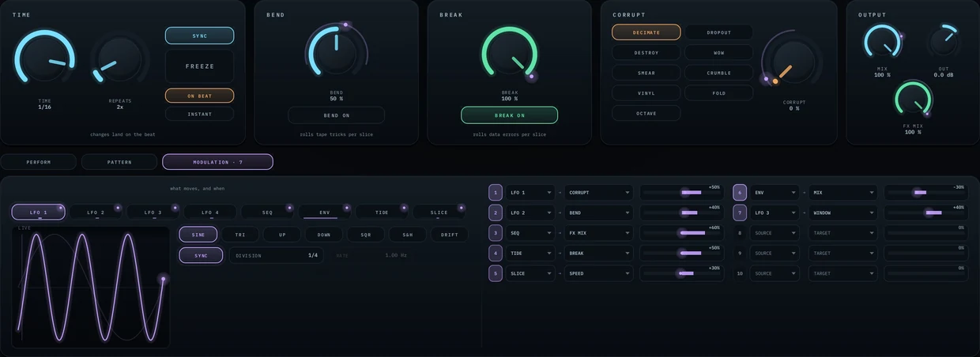
Task: Adjust the FX MIX knob
Action: (913, 100)
